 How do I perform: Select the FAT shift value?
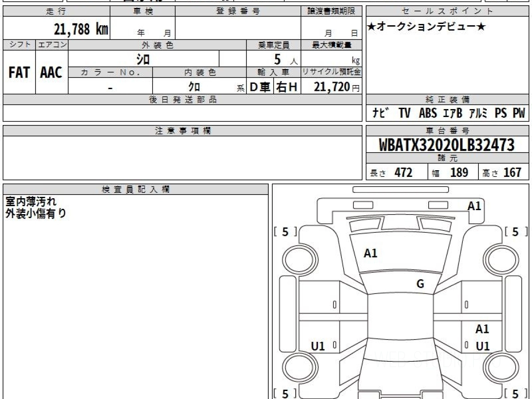(x=19, y=73)
